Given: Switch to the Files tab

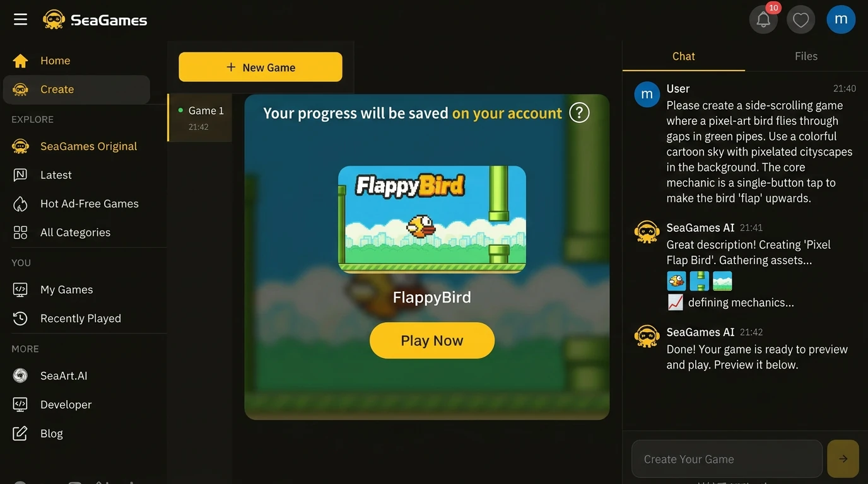Looking at the screenshot, I should coord(806,56).
